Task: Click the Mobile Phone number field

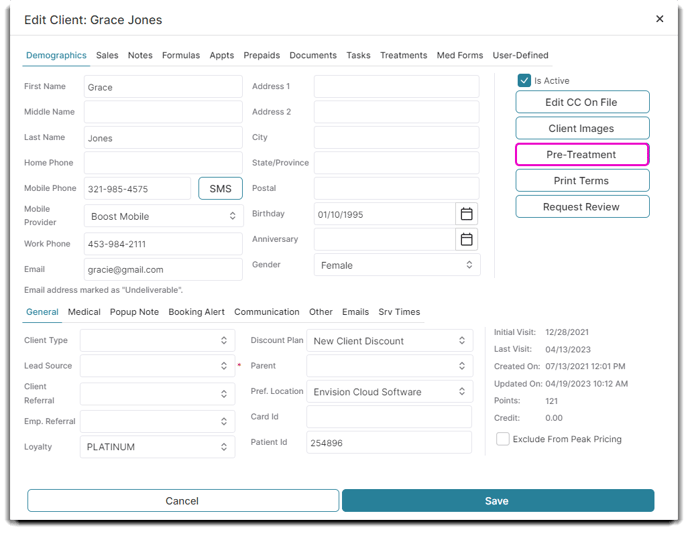Action: point(137,189)
